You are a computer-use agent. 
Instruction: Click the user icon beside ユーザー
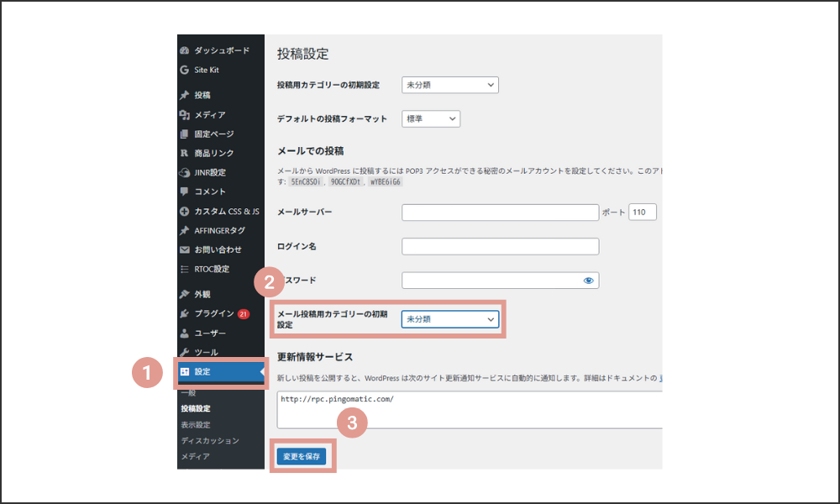coord(184,333)
